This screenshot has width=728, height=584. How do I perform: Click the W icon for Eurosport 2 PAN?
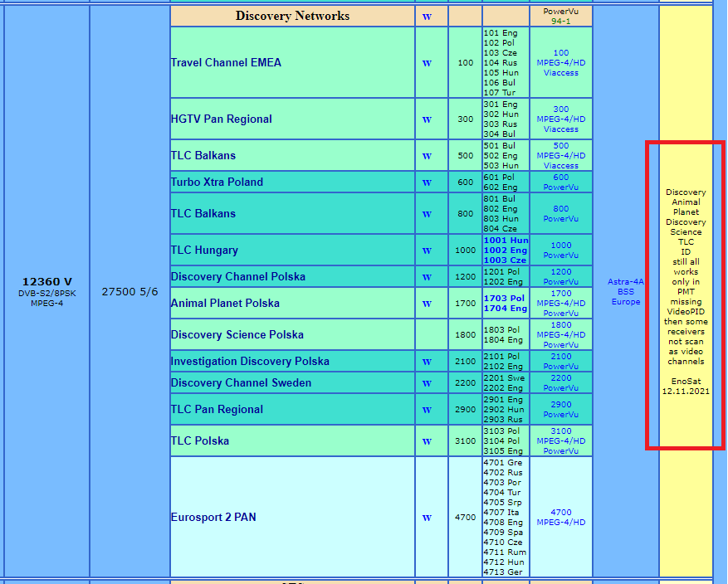click(x=427, y=517)
